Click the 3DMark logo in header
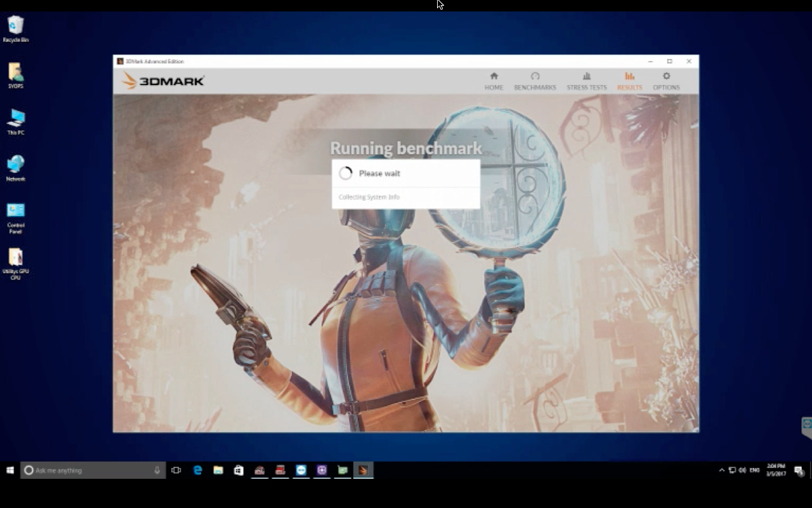 click(163, 81)
